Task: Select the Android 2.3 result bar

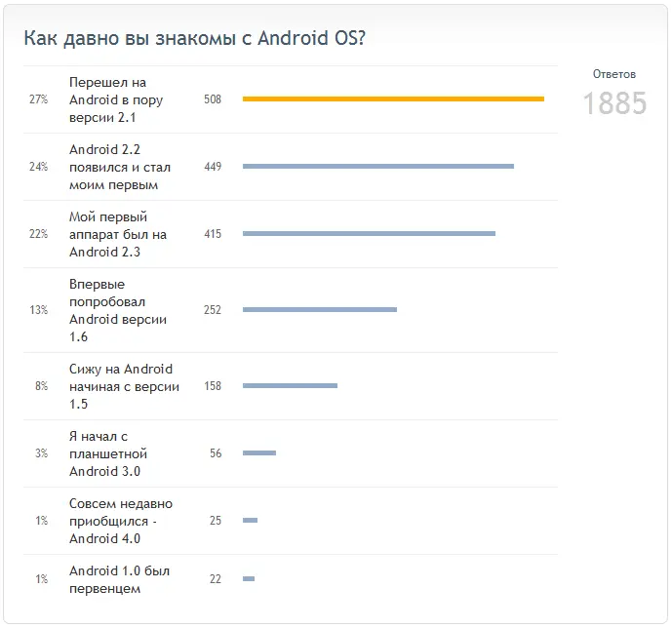Action: [x=369, y=233]
